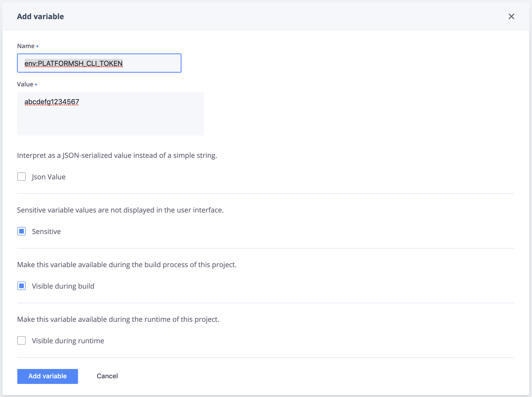Click the Cancel button
Image resolution: width=532 pixels, height=397 pixels.
107,376
